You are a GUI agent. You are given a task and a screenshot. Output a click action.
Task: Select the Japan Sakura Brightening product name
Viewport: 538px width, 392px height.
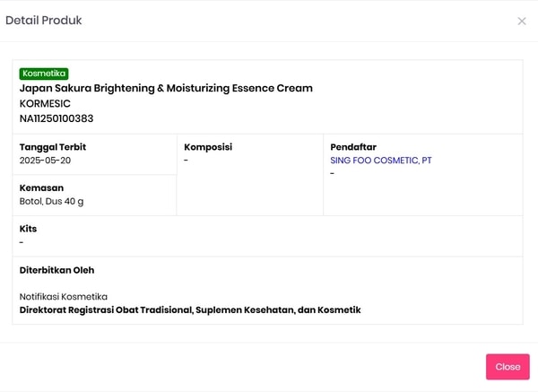[166, 88]
